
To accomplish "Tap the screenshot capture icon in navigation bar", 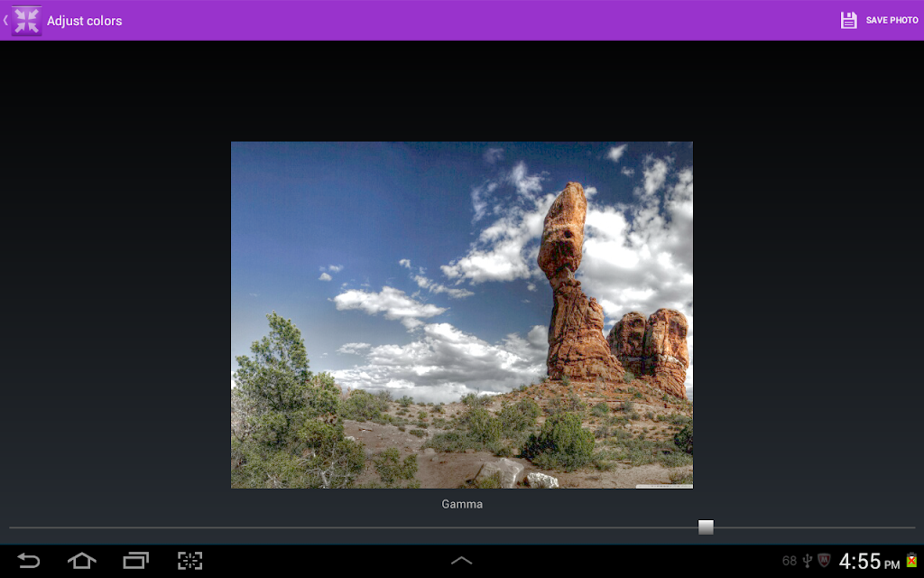I will (x=189, y=560).
